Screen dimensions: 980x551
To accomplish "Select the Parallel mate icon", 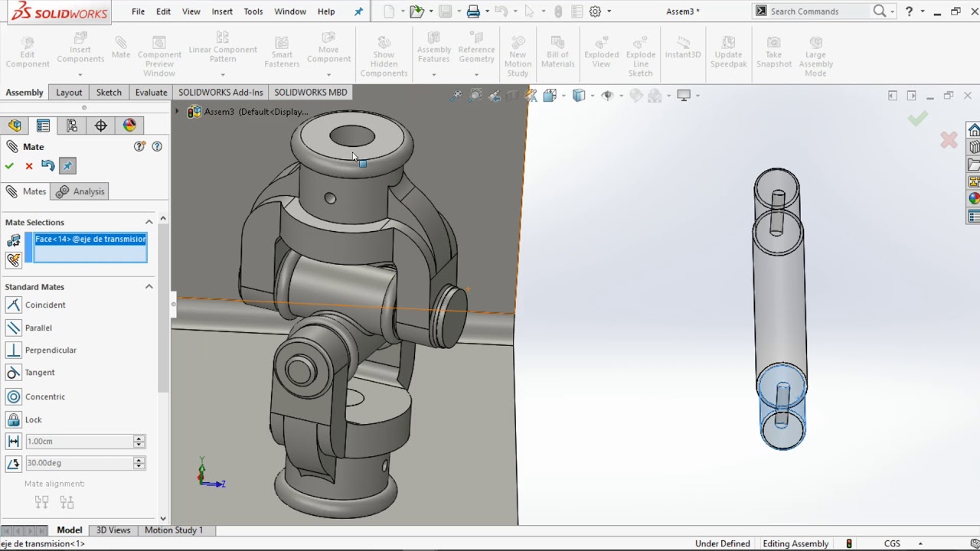I will [13, 328].
